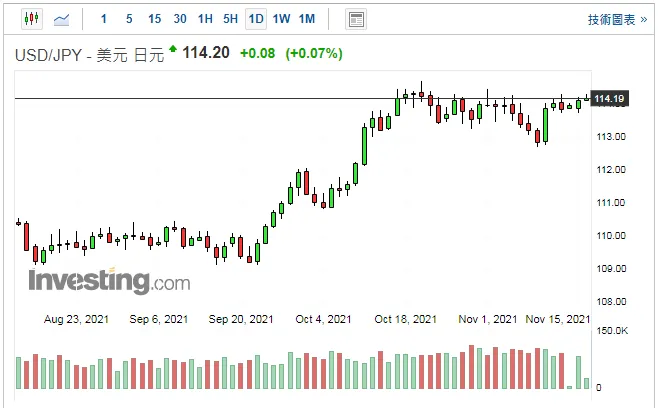
Task: Select the 5 minute timeframe
Action: (129, 19)
